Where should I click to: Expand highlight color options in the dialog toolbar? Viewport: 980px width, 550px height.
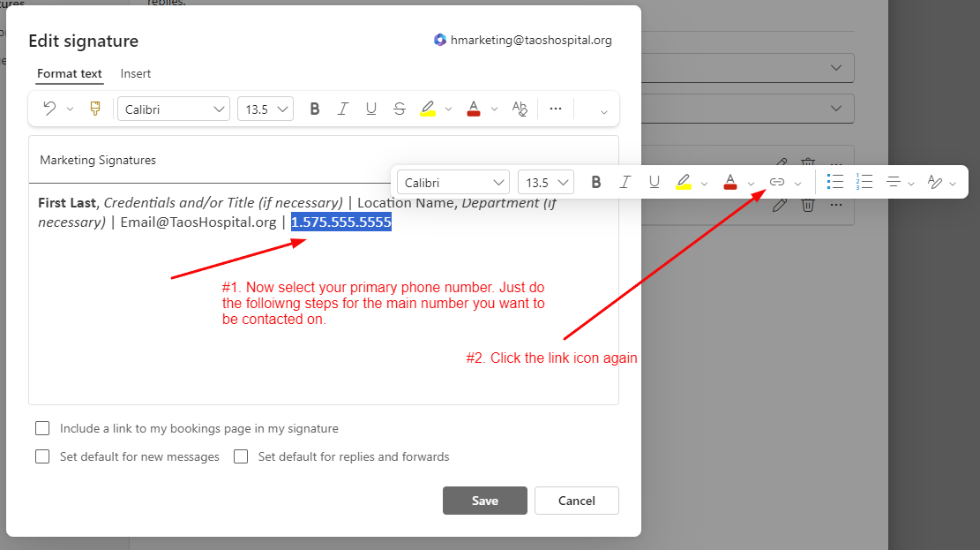(x=448, y=109)
